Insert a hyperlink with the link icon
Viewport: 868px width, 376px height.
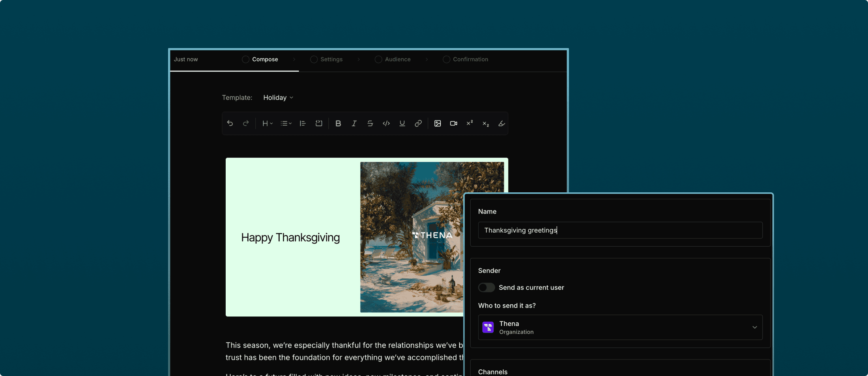(418, 123)
